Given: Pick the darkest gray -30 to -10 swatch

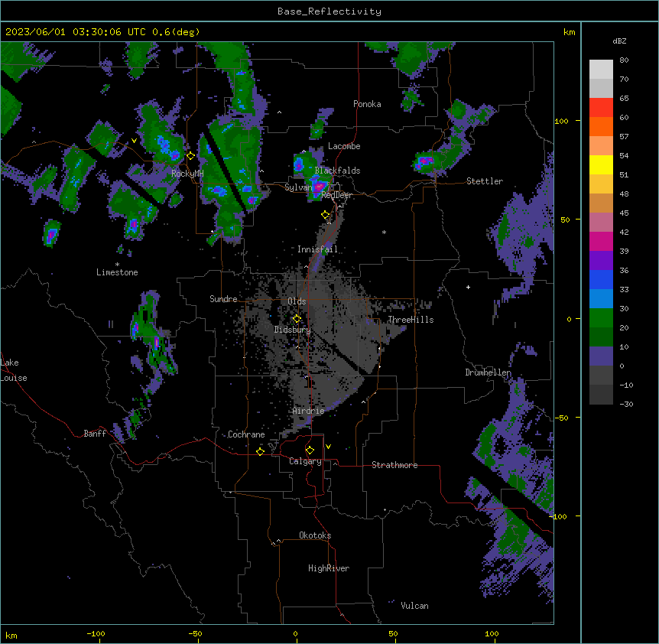Looking at the screenshot, I should pyautogui.click(x=601, y=395).
